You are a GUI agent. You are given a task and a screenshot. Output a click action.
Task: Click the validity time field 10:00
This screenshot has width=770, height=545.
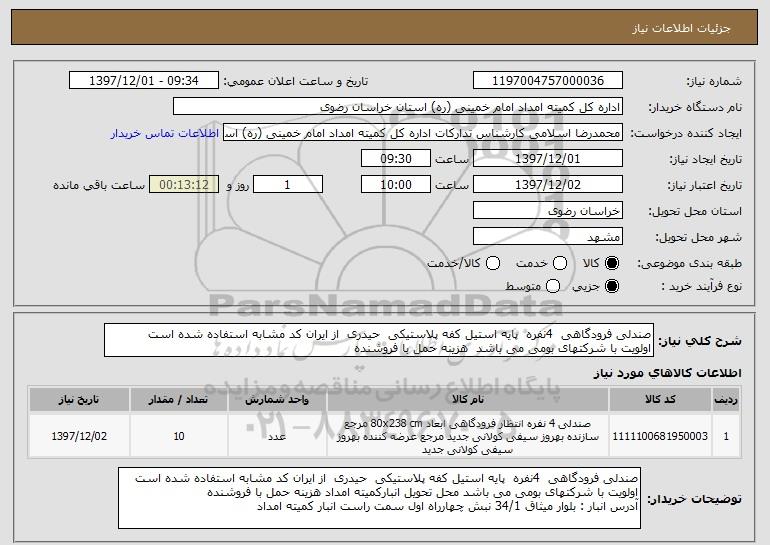396,185
